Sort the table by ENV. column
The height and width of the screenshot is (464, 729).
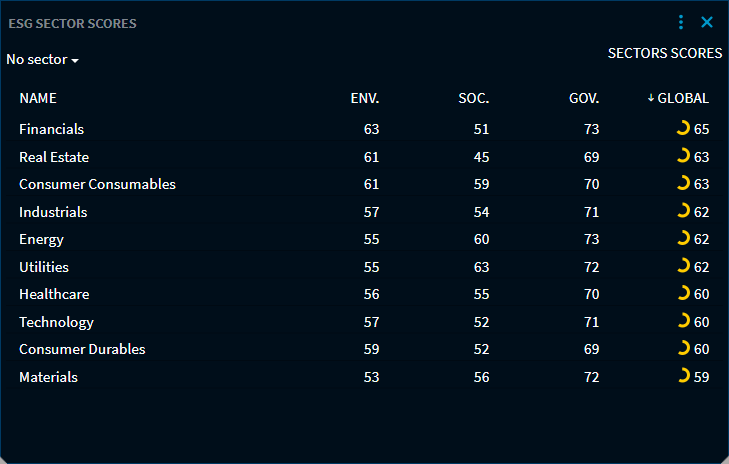364,98
